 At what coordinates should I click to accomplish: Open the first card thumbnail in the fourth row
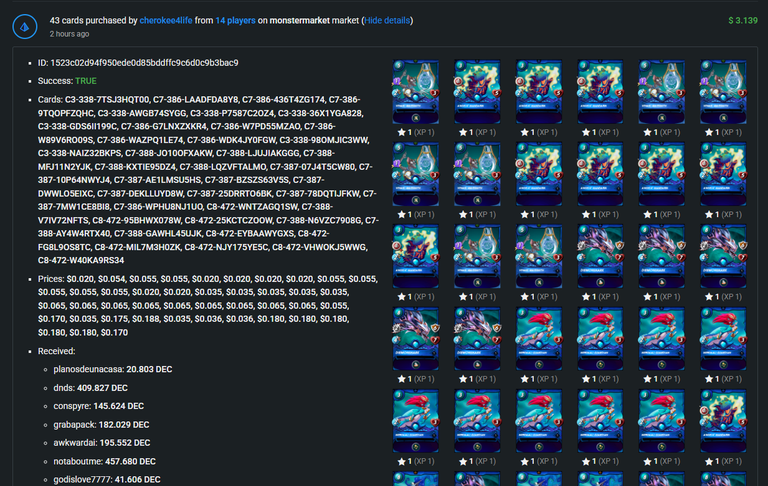(415, 339)
